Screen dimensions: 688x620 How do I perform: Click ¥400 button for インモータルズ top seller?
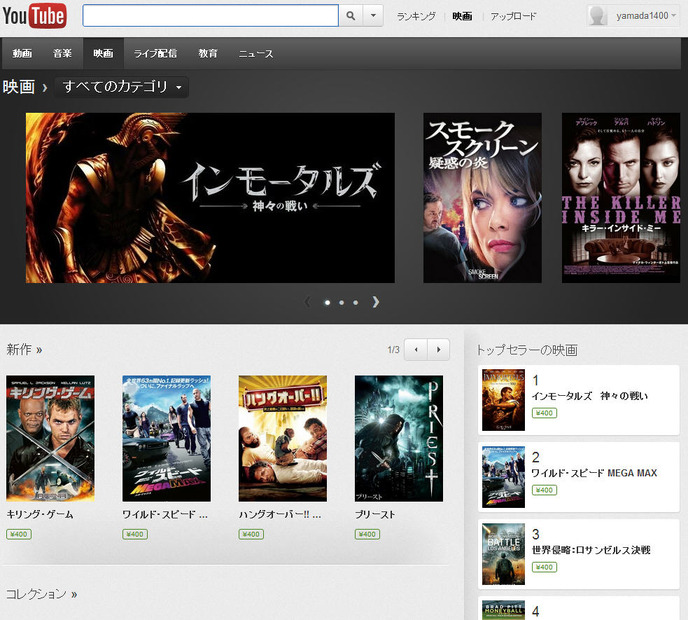544,413
